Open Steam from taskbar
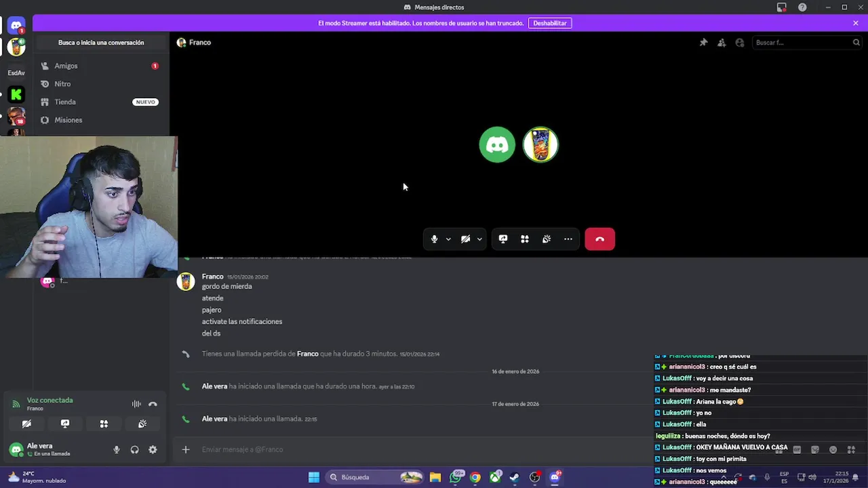Screen dimensions: 868x488 tap(515, 477)
